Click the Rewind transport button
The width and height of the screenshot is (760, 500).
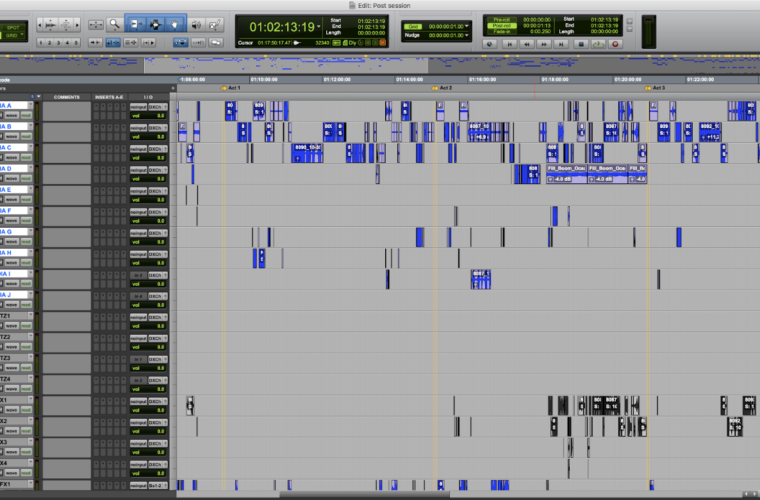[526, 44]
